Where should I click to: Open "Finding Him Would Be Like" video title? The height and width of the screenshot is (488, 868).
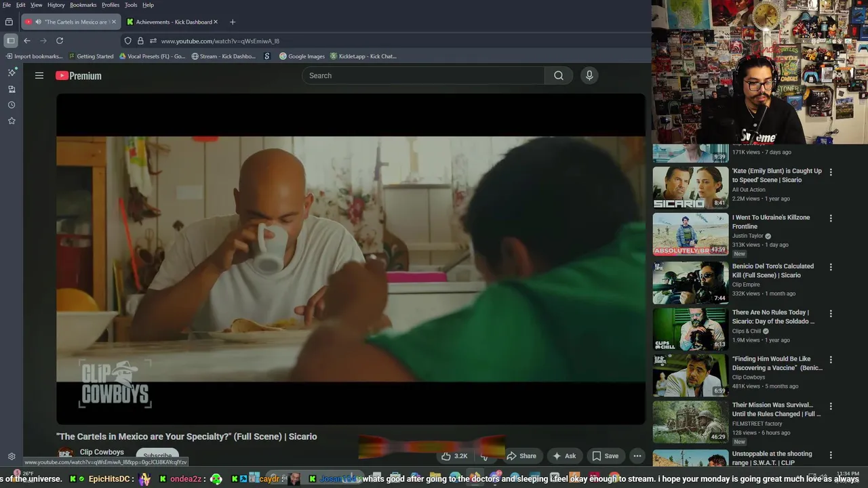[777, 363]
